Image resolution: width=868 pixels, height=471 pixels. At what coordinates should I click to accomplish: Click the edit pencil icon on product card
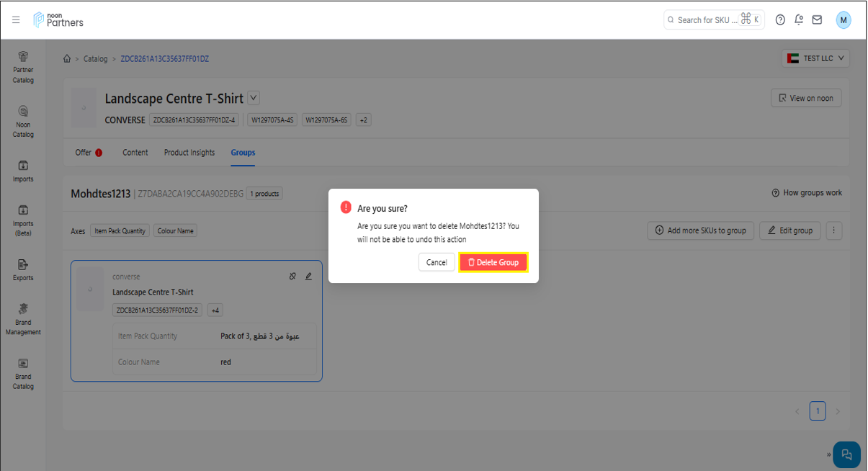308,277
